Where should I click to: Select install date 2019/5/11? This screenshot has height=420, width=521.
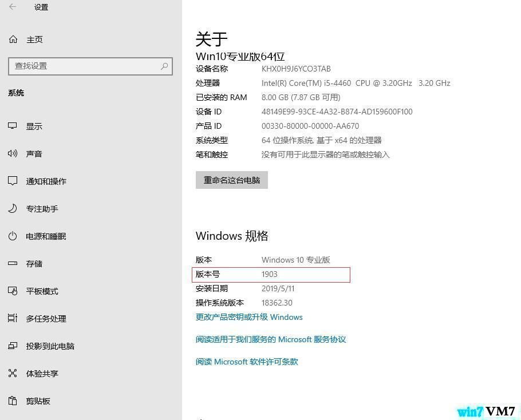pos(278,288)
